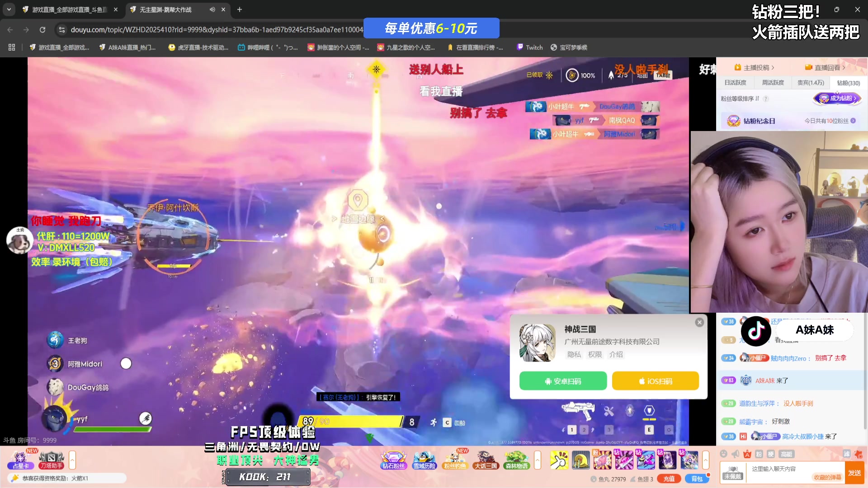Viewport: 868px width, 488px height.
Task: Open the emoji picker in chat toolbar
Action: (x=723, y=454)
